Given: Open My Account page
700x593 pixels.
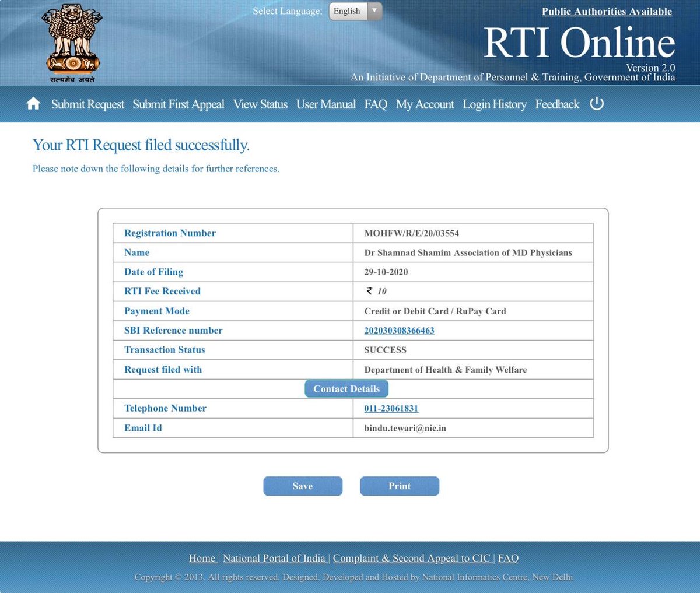Looking at the screenshot, I should pyautogui.click(x=425, y=104).
